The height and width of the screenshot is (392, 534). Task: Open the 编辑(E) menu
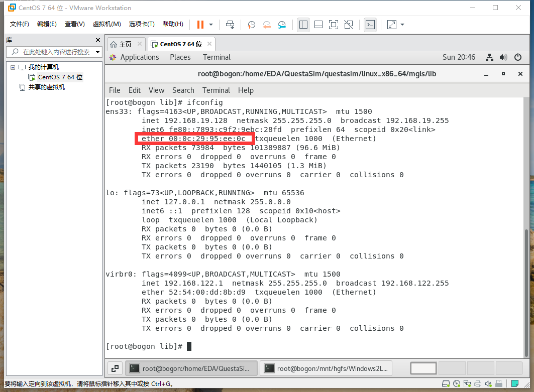[x=47, y=24]
